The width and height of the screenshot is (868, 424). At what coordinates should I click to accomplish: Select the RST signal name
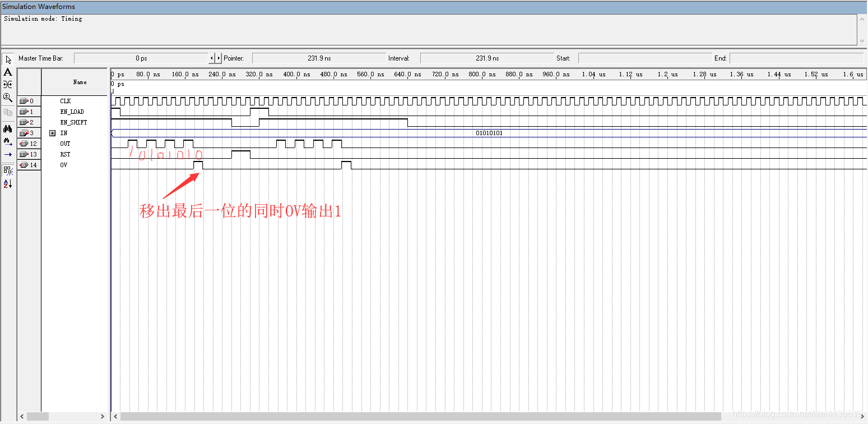click(66, 154)
